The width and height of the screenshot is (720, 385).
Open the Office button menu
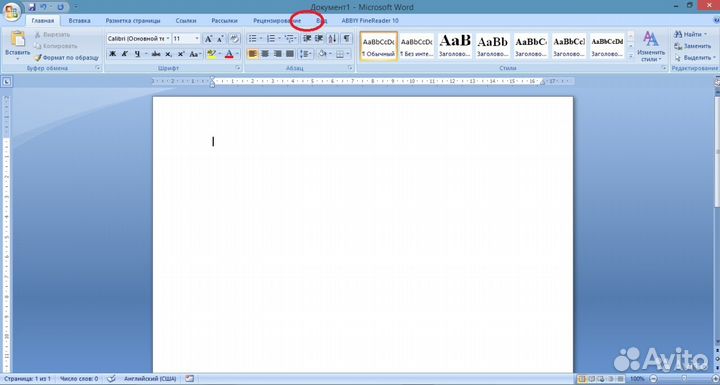point(11,11)
